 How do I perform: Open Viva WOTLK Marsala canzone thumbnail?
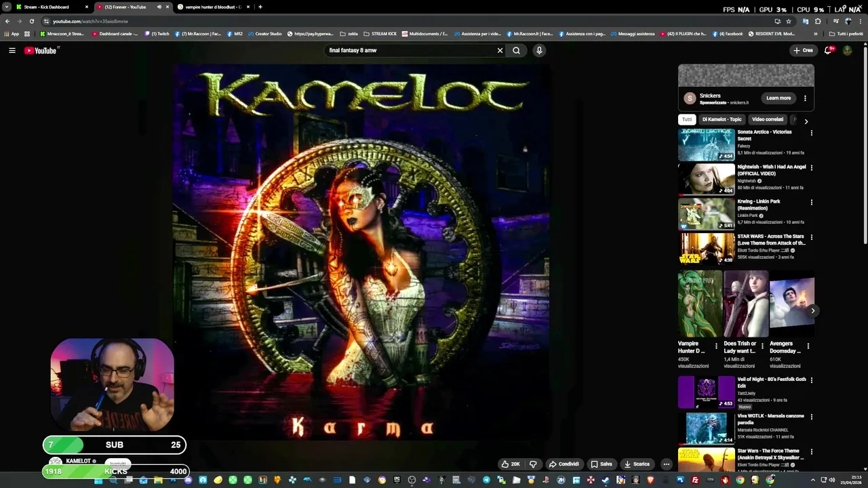click(x=707, y=428)
